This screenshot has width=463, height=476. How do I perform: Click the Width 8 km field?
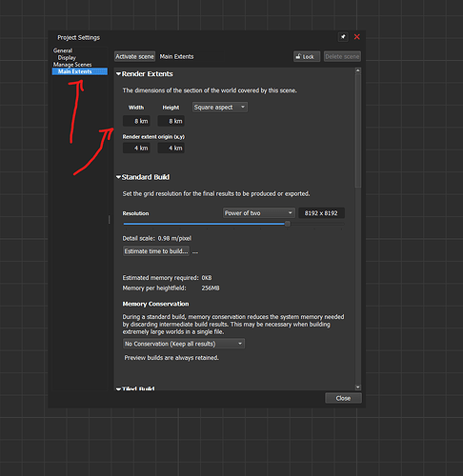(x=136, y=121)
